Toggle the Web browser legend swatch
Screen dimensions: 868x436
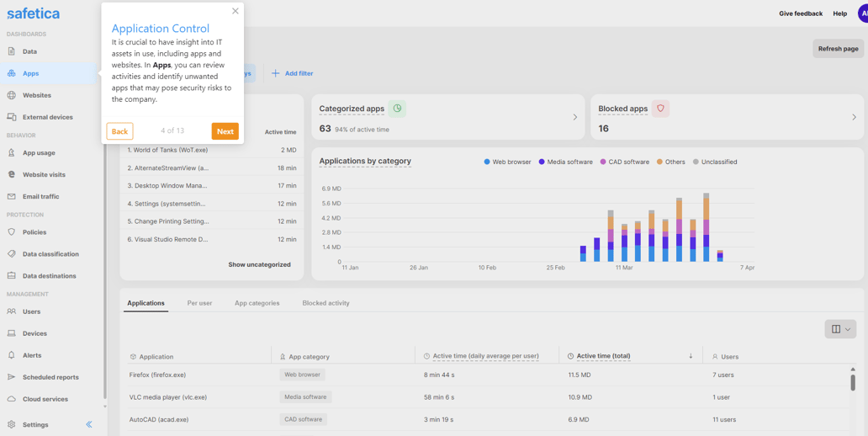[x=487, y=162]
